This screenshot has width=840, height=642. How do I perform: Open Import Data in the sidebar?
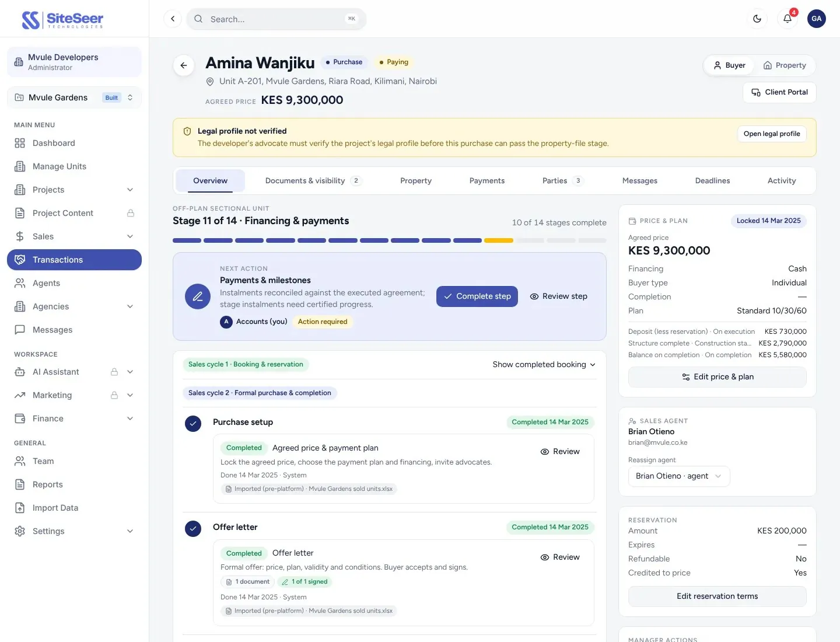pos(74,508)
